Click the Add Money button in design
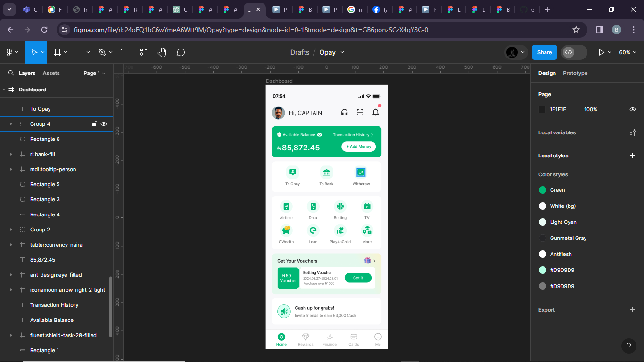 pyautogui.click(x=359, y=147)
